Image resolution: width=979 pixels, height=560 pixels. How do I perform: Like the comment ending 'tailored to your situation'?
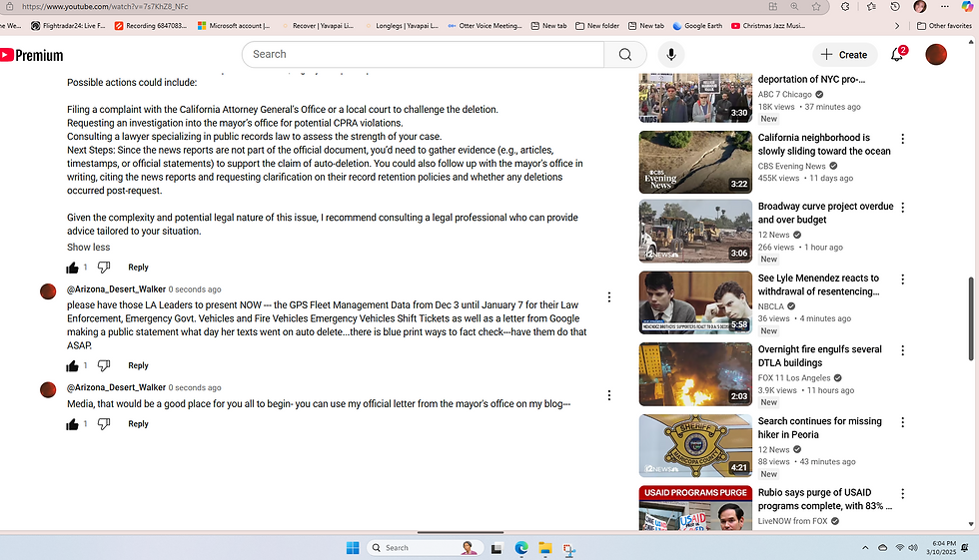pyautogui.click(x=72, y=268)
